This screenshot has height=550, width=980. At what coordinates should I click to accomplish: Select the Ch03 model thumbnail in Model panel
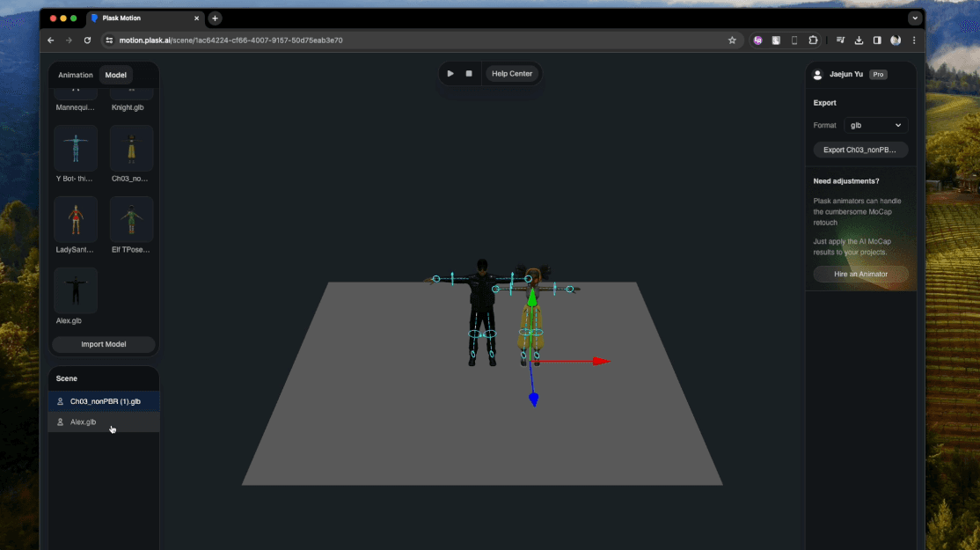[x=131, y=148]
